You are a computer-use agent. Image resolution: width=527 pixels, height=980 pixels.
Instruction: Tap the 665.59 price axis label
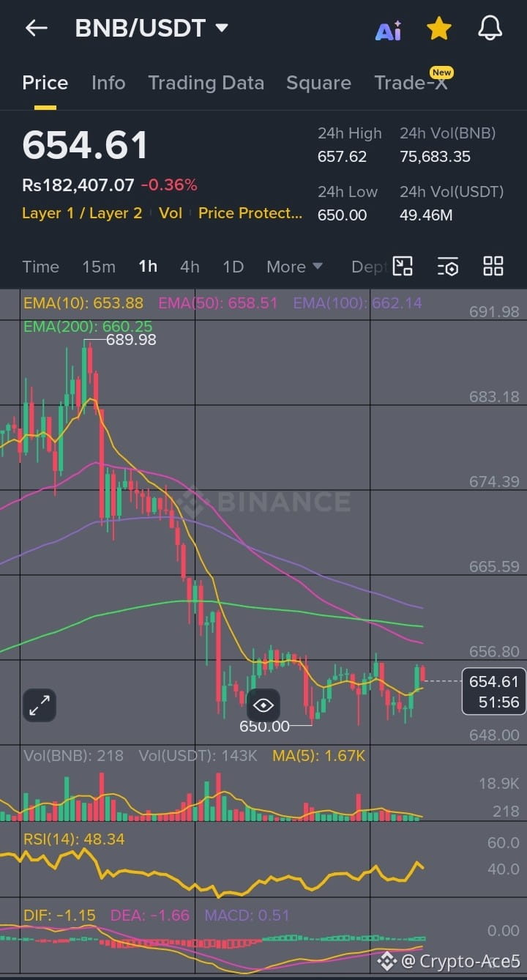pyautogui.click(x=494, y=566)
